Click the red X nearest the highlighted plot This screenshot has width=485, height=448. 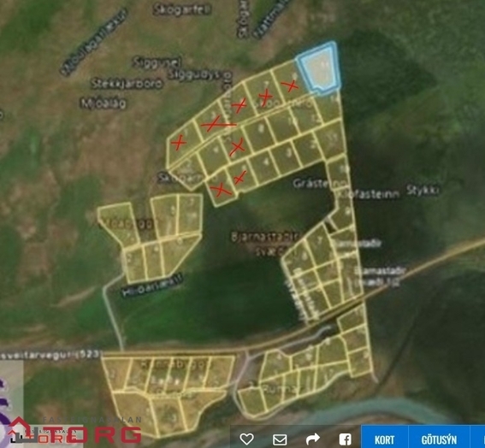point(290,85)
